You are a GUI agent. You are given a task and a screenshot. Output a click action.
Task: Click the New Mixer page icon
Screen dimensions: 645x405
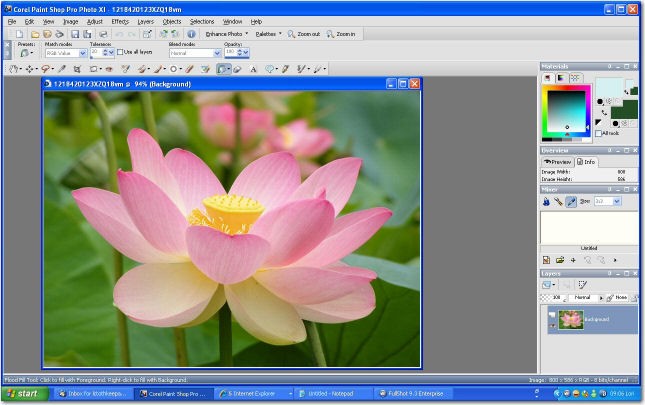click(546, 260)
